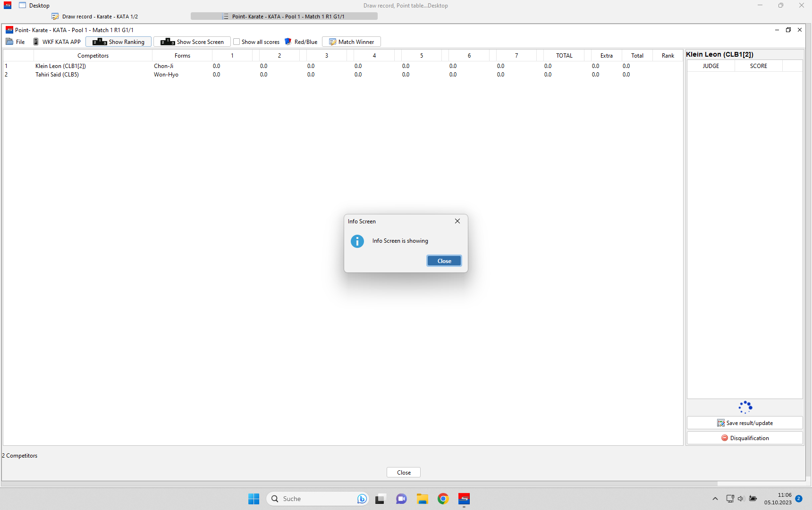Image resolution: width=812 pixels, height=510 pixels.
Task: Open Task View from taskbar
Action: click(x=381, y=499)
